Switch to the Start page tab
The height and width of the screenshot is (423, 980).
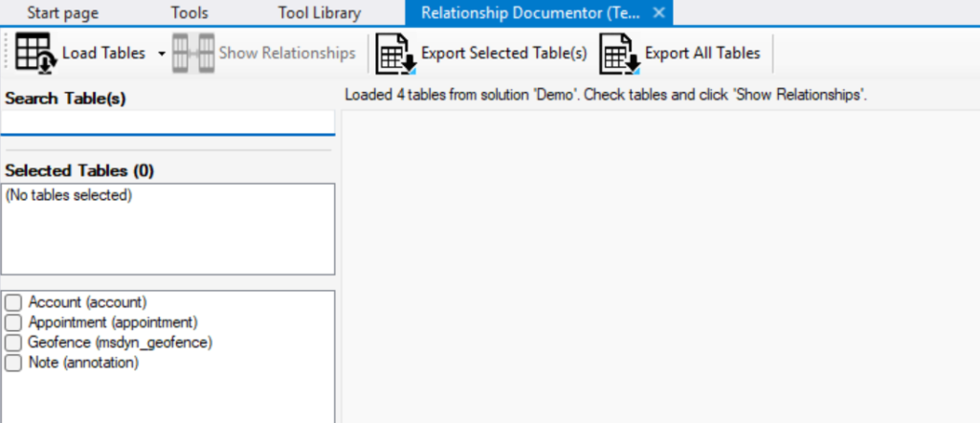tap(62, 12)
